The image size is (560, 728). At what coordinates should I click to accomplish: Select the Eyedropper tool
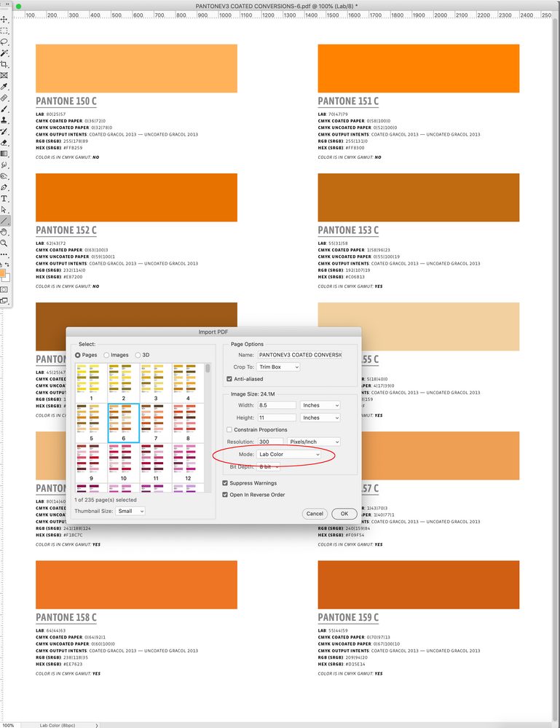(4, 87)
